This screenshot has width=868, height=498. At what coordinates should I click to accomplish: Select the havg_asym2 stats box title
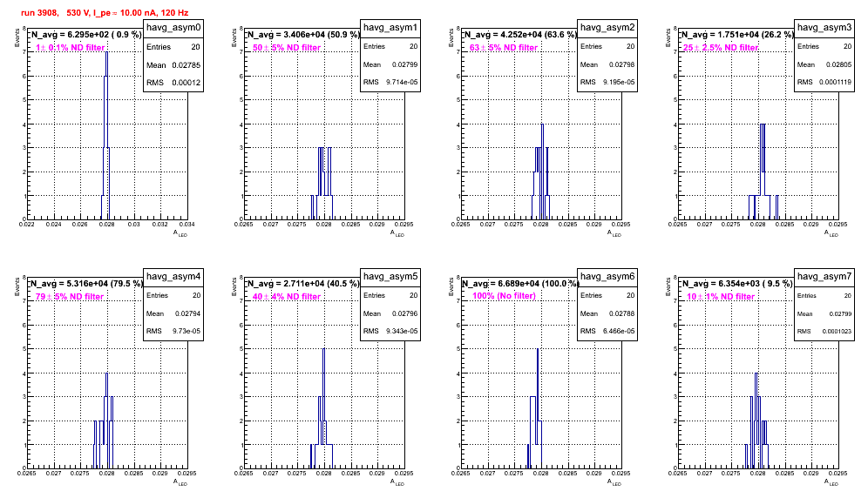click(607, 27)
